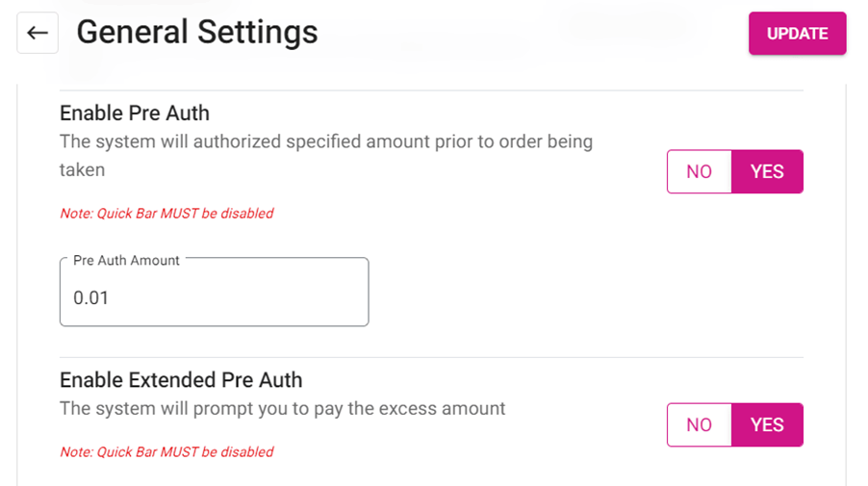The height and width of the screenshot is (486, 868).
Task: Click the Enable Extended Pre Auth heading
Action: 181,379
